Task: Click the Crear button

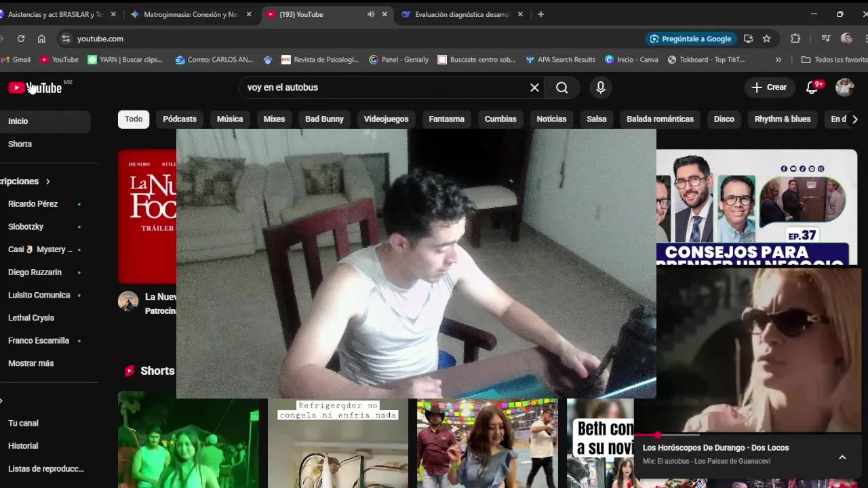Action: 769,87
